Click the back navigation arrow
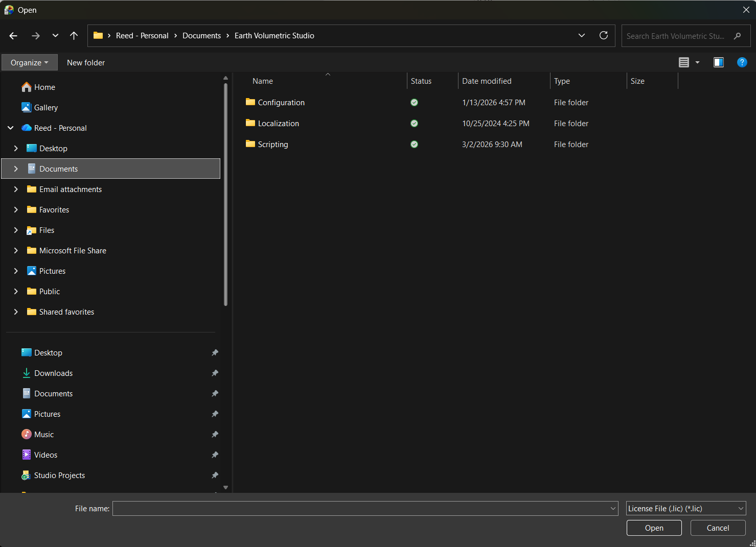 (x=13, y=35)
